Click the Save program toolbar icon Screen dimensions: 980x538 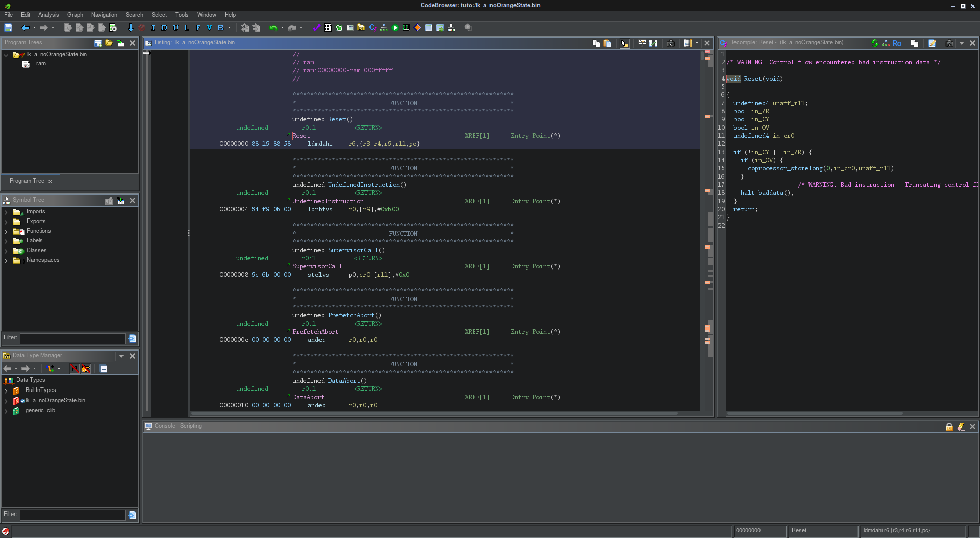(8, 28)
